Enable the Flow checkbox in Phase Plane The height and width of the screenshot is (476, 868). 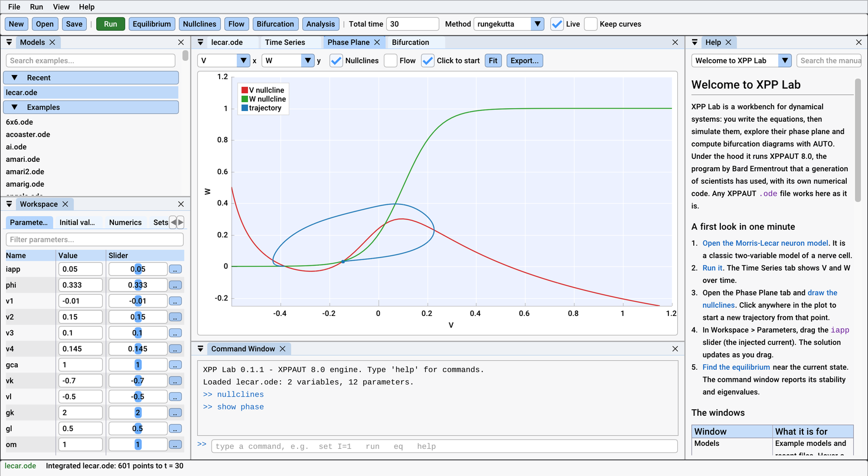390,60
